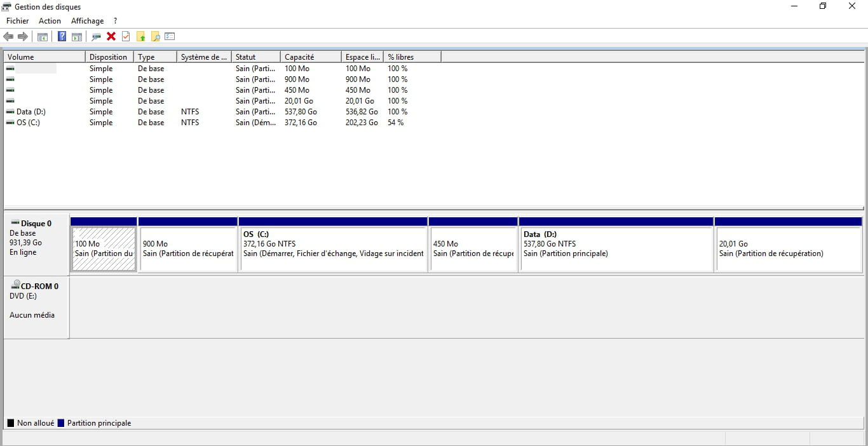Select the Disque 0 disk label panel

[x=37, y=245]
